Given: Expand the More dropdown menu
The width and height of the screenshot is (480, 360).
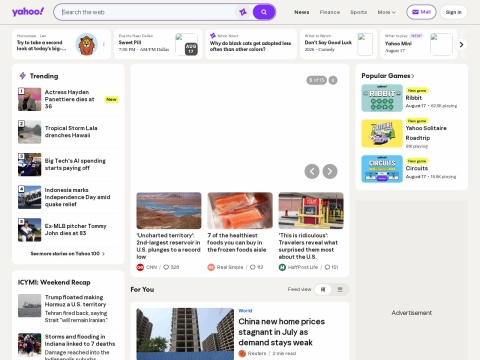Looking at the screenshot, I should (386, 12).
